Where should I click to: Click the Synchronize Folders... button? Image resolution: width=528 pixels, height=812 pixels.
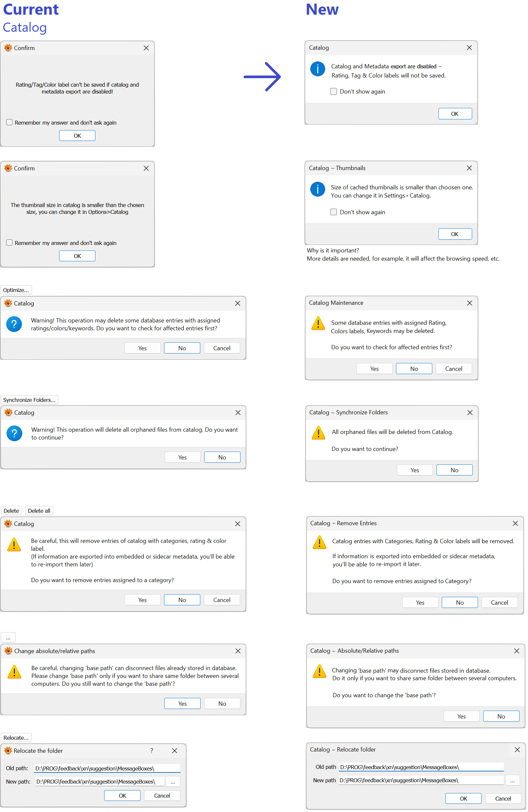tap(29, 400)
